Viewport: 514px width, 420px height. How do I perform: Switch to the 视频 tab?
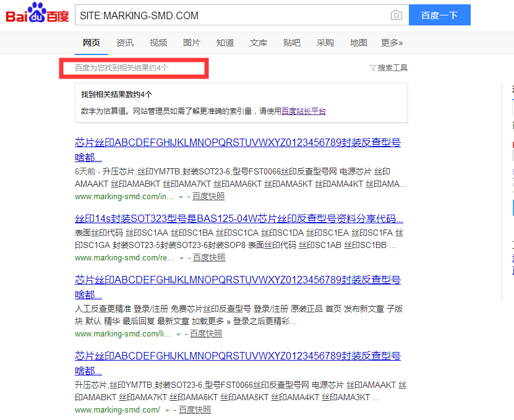click(x=158, y=43)
